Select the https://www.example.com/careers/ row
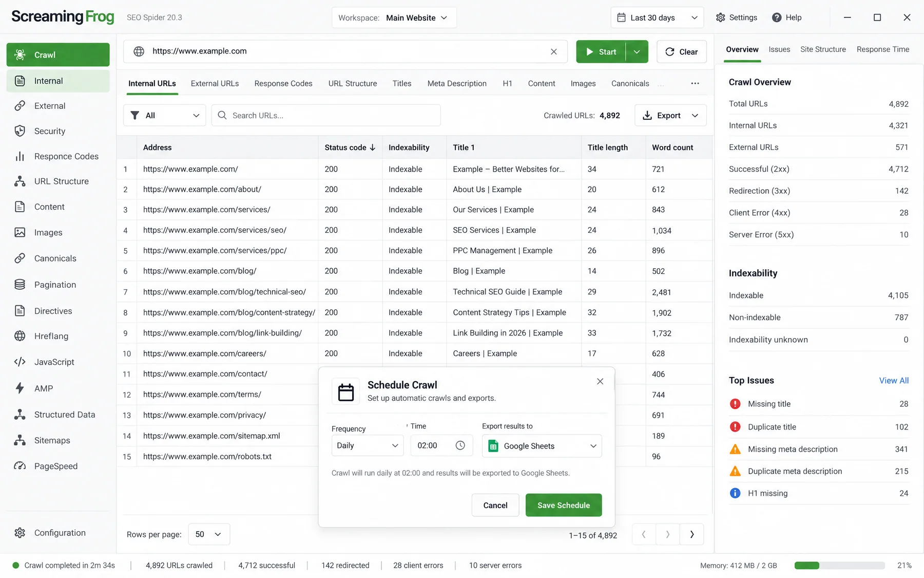This screenshot has height=578, width=924. (415, 353)
